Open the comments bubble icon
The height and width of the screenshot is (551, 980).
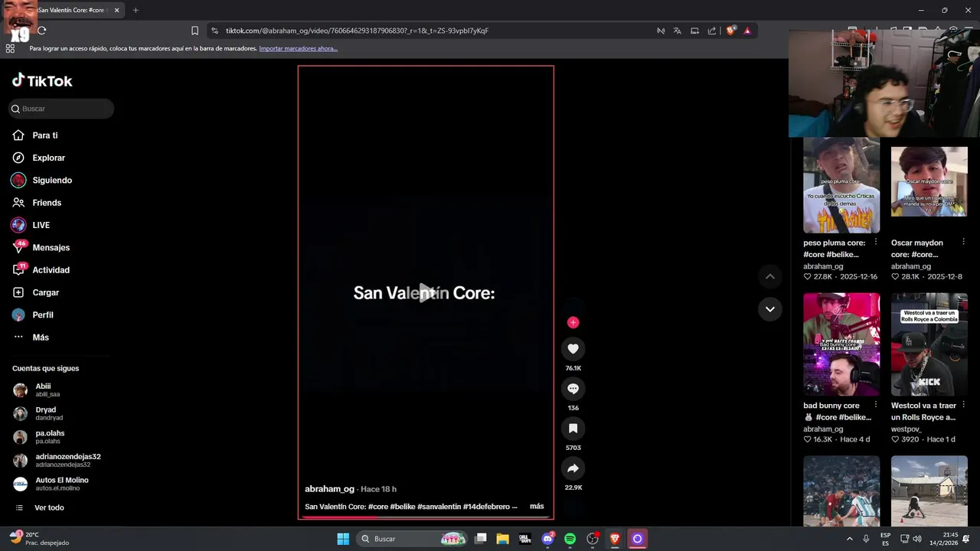573,389
